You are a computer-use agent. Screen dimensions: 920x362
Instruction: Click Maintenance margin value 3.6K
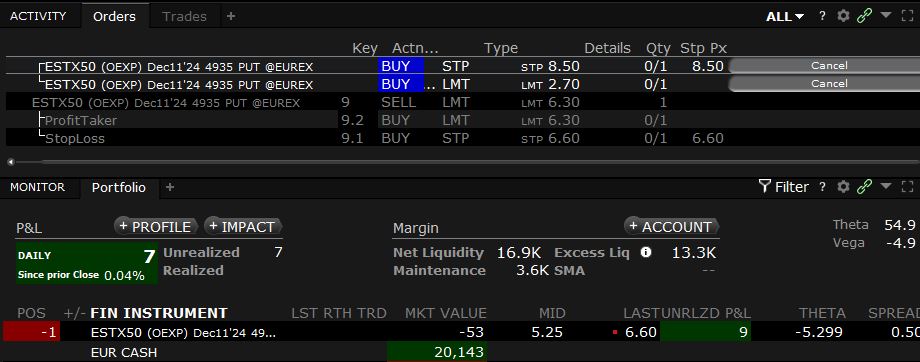point(532,270)
